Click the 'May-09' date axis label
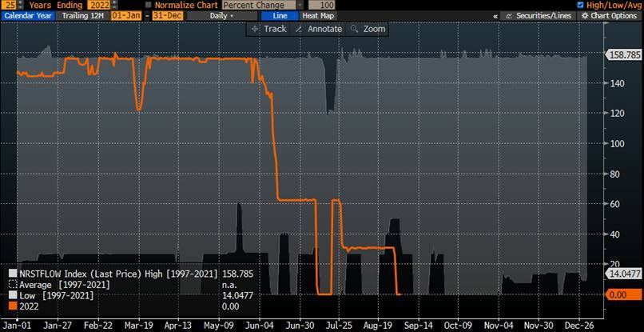This screenshot has height=332, width=644. [x=219, y=325]
